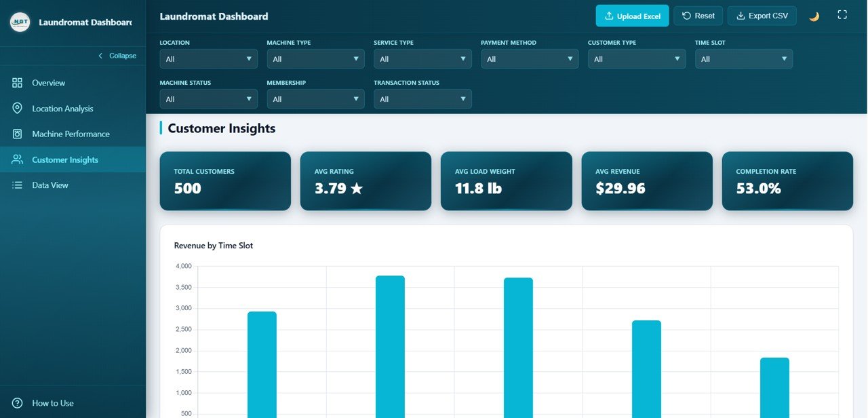
Task: Click the Laundromat Dashboard logo icon
Action: (x=20, y=21)
